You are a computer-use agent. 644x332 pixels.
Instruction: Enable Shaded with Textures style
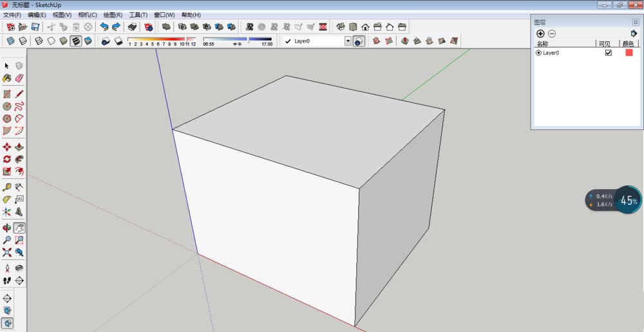click(75, 41)
